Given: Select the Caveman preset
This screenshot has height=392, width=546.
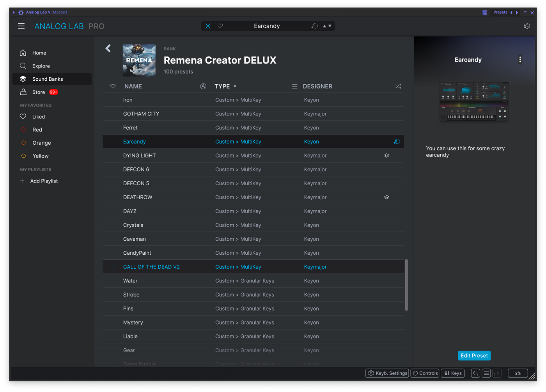Looking at the screenshot, I should click(253, 239).
